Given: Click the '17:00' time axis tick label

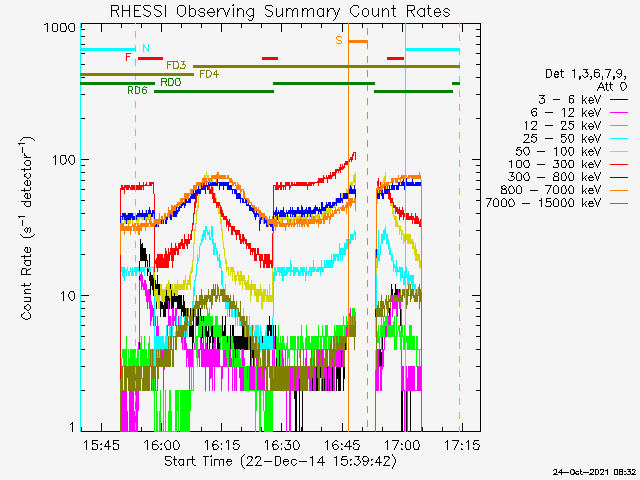Looking at the screenshot, I should point(402,445).
